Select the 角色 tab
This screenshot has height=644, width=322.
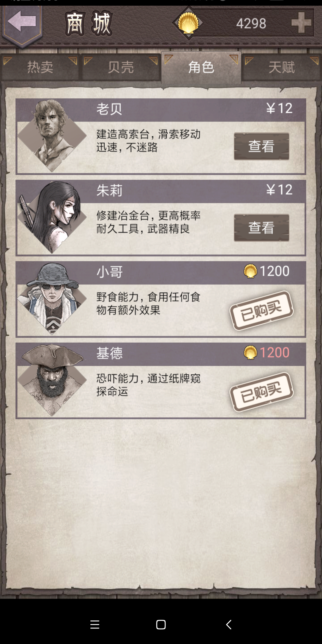pos(201,67)
